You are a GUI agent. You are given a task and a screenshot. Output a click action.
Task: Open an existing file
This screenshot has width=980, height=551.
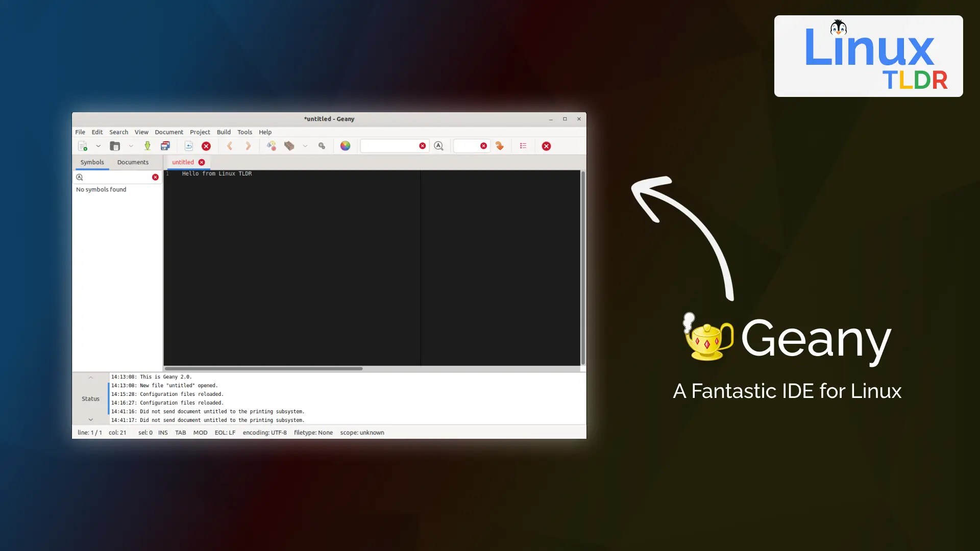[x=115, y=146]
